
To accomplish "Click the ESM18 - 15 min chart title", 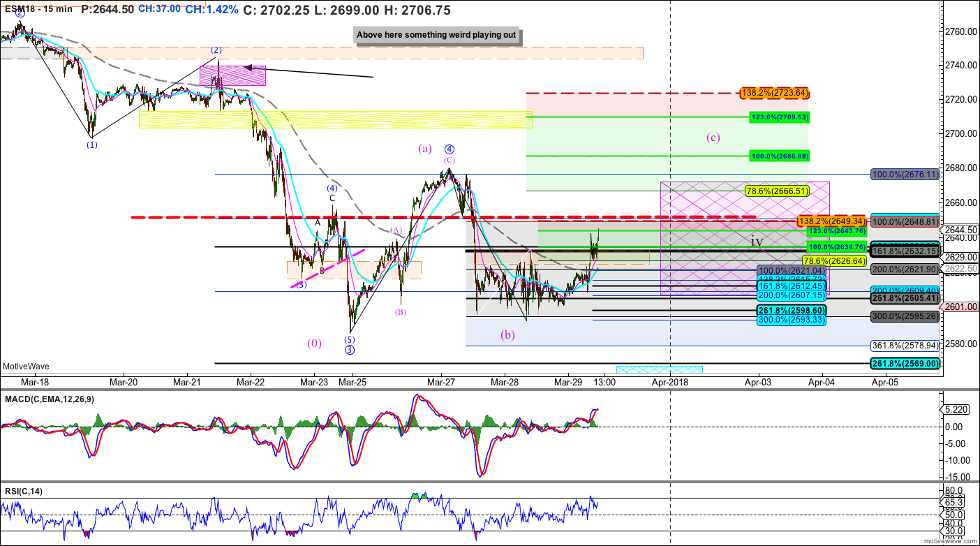I will [x=37, y=10].
